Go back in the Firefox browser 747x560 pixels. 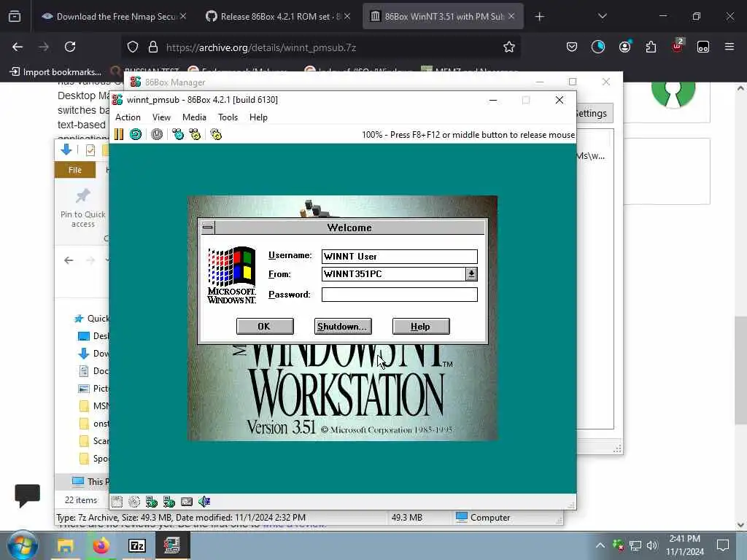[x=18, y=47]
